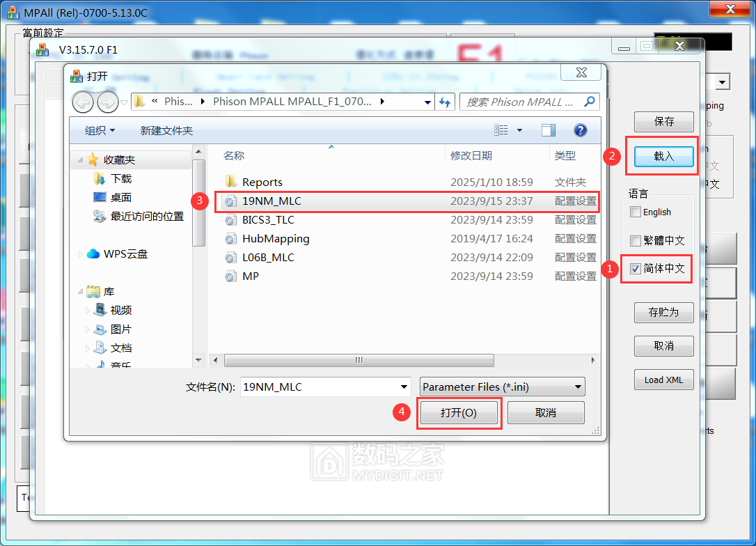Viewport: 756px width, 546px height.
Task: Click the Load XML button
Action: (664, 380)
